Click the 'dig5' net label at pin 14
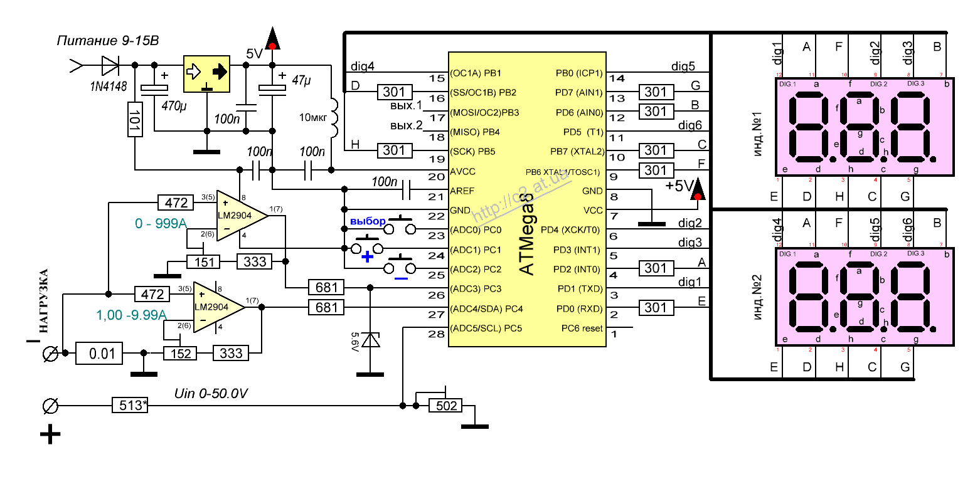 click(x=683, y=66)
